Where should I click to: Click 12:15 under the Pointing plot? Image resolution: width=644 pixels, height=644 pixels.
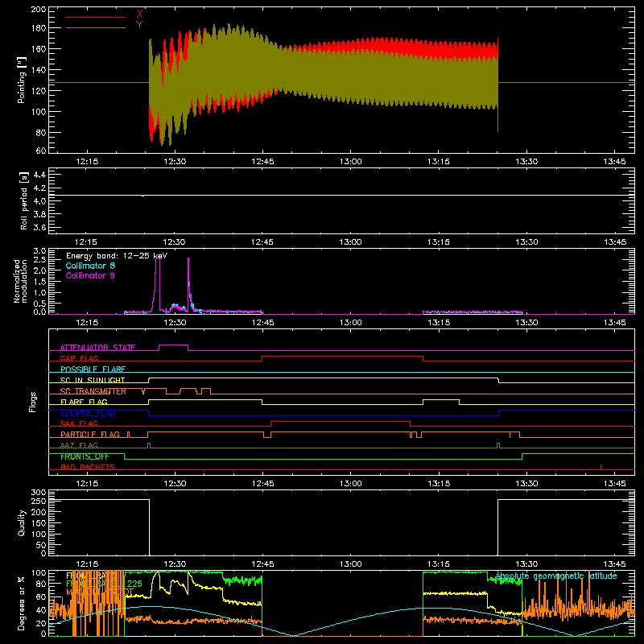[87, 162]
